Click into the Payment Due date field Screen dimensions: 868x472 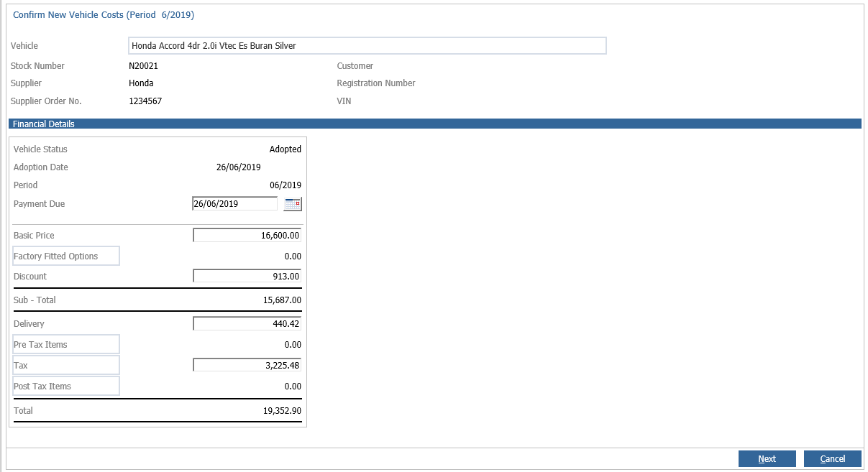click(x=234, y=204)
